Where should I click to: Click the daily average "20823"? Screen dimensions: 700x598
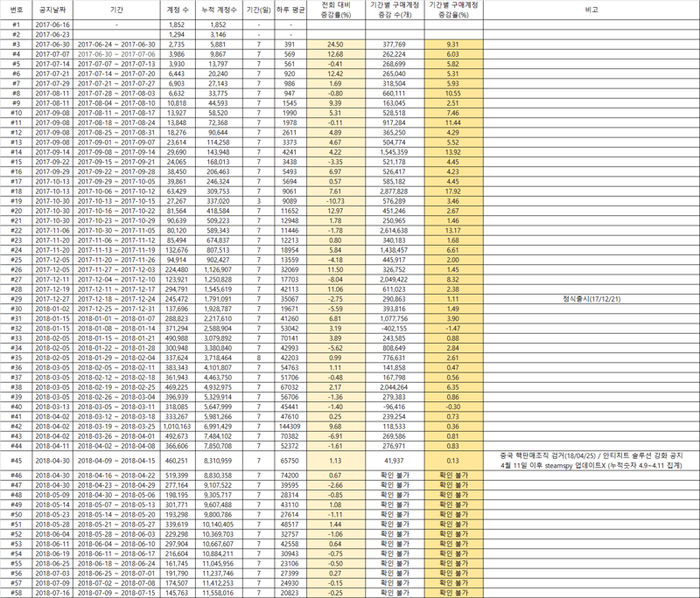(290, 593)
